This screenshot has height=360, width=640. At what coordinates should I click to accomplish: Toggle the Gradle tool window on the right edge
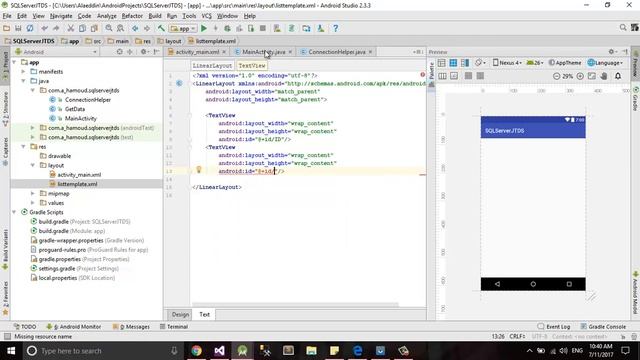[x=635, y=99]
